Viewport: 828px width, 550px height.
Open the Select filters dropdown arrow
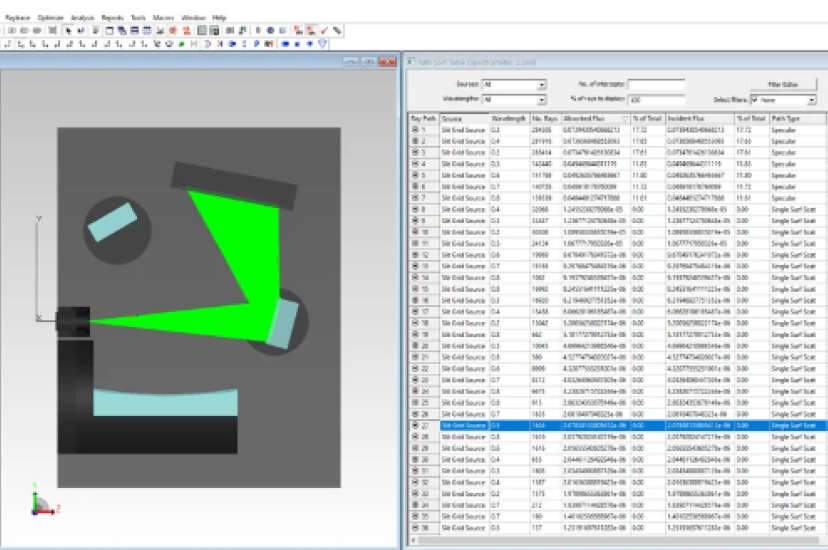click(812, 100)
